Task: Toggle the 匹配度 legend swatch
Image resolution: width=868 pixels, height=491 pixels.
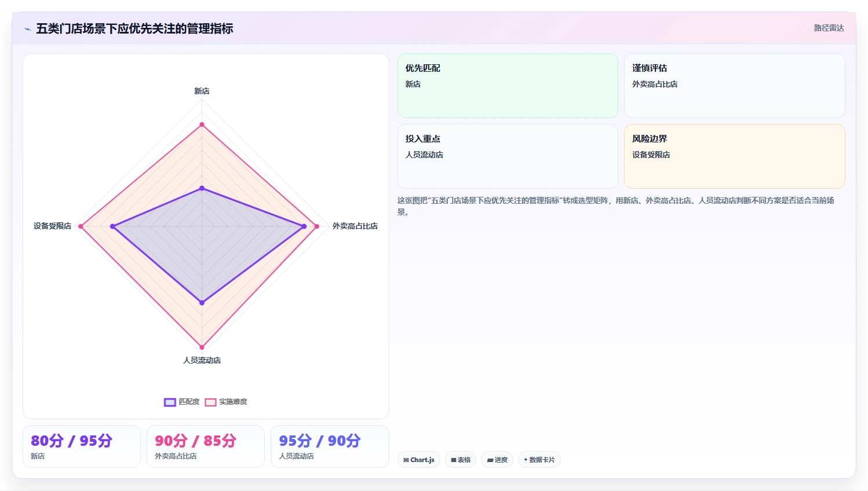Action: [x=170, y=402]
